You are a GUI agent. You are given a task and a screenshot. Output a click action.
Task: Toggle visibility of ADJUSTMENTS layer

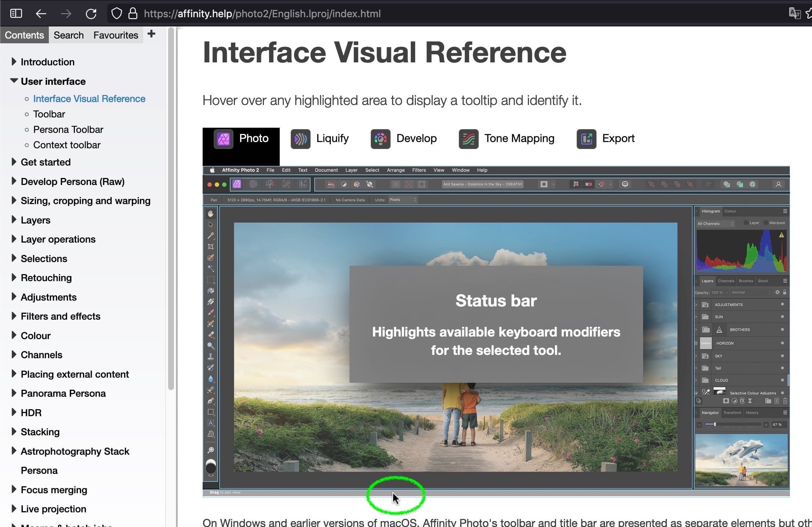[782, 304]
